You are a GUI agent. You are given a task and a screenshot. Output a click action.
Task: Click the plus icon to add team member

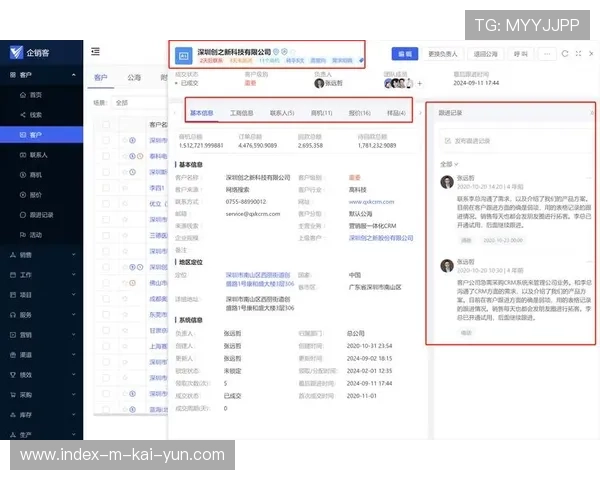click(x=420, y=83)
